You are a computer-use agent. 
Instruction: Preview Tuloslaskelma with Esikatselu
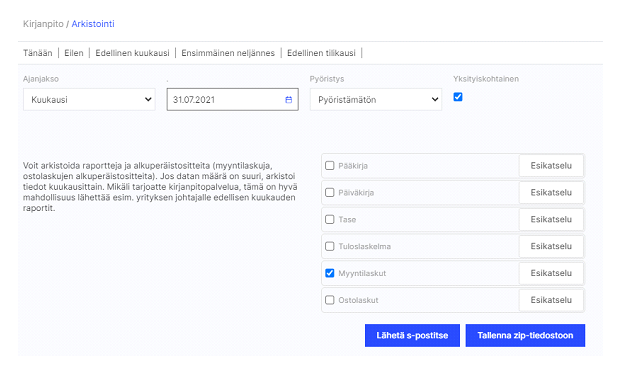551,246
